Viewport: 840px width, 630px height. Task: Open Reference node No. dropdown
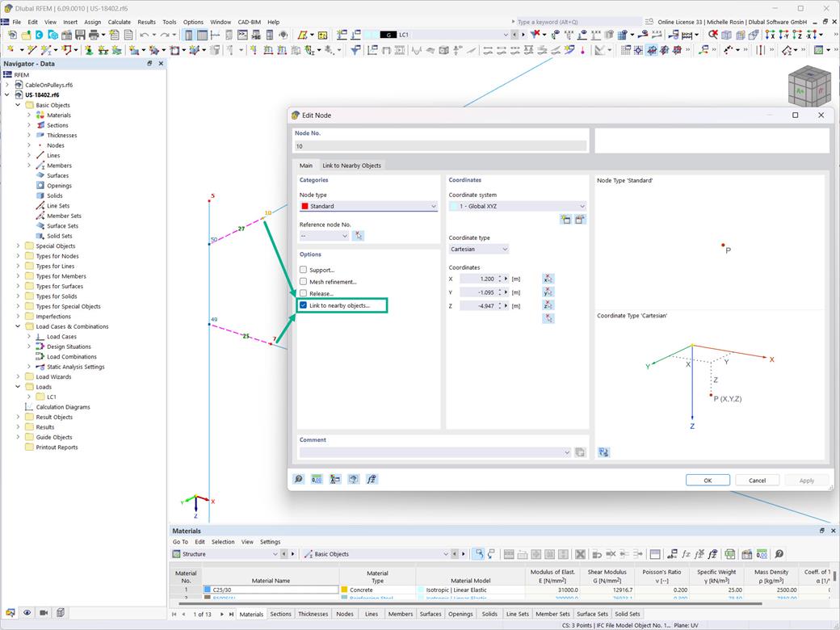tap(324, 236)
